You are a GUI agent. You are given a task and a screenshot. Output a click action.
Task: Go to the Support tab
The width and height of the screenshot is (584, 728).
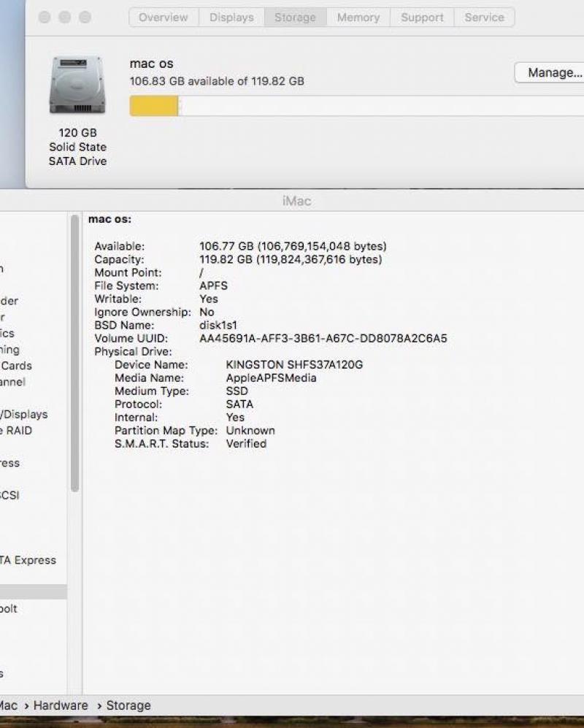421,18
